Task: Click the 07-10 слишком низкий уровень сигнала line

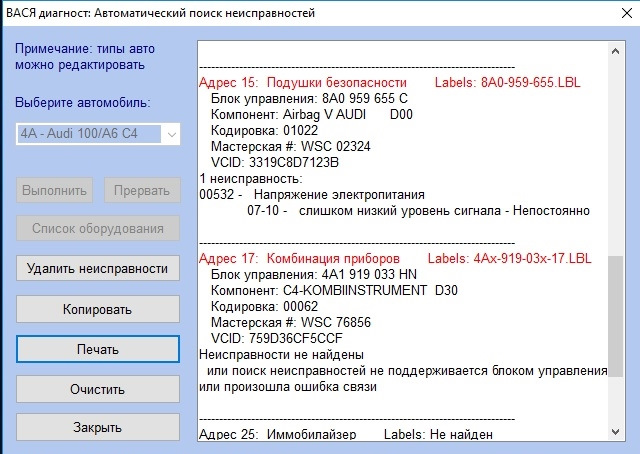Action: point(418,211)
